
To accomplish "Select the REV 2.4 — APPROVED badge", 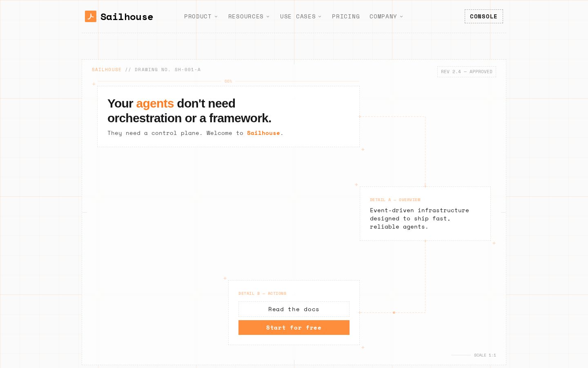I will tap(467, 72).
